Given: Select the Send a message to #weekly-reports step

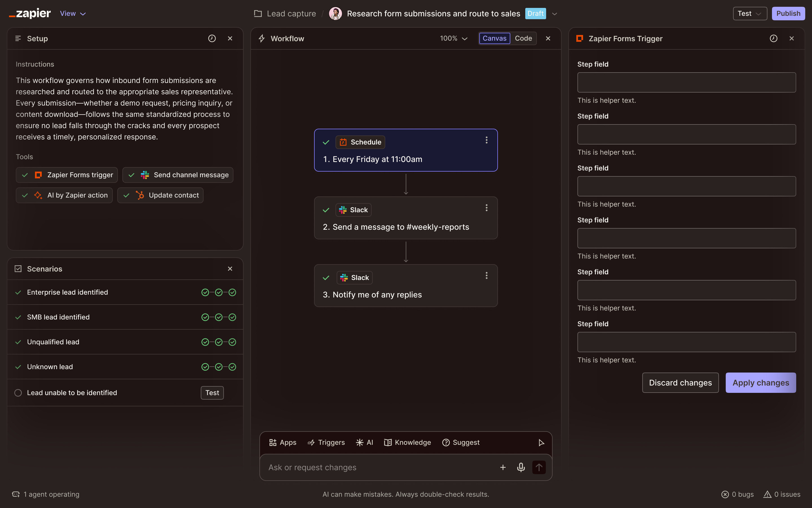Looking at the screenshot, I should coord(406,218).
